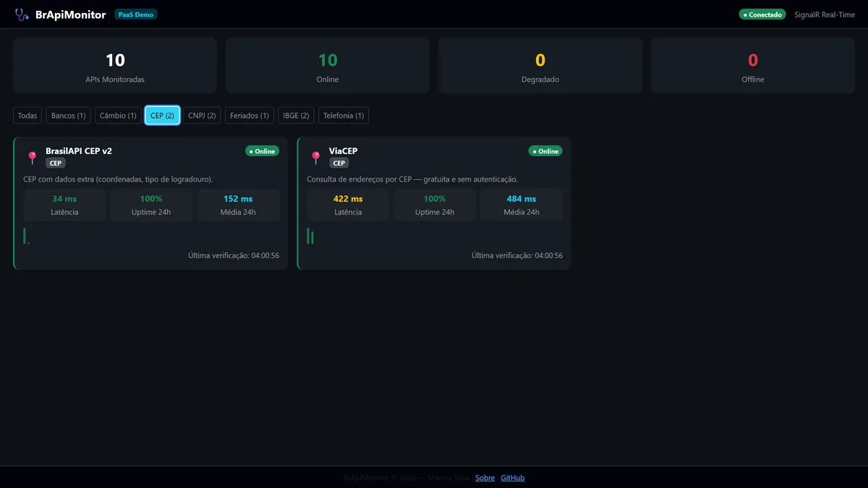Switch to the CNPJ (2) filter

point(202,116)
